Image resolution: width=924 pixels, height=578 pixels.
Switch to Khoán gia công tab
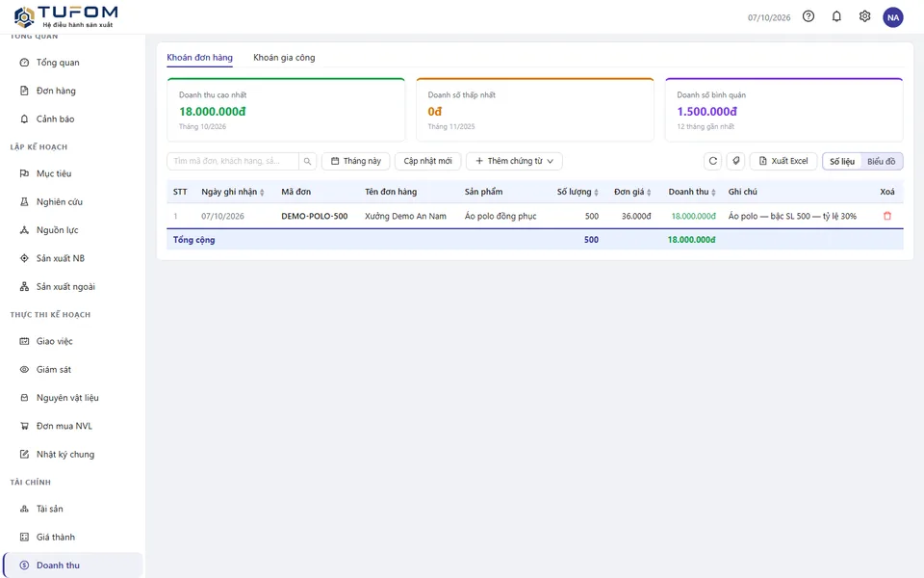[284, 58]
